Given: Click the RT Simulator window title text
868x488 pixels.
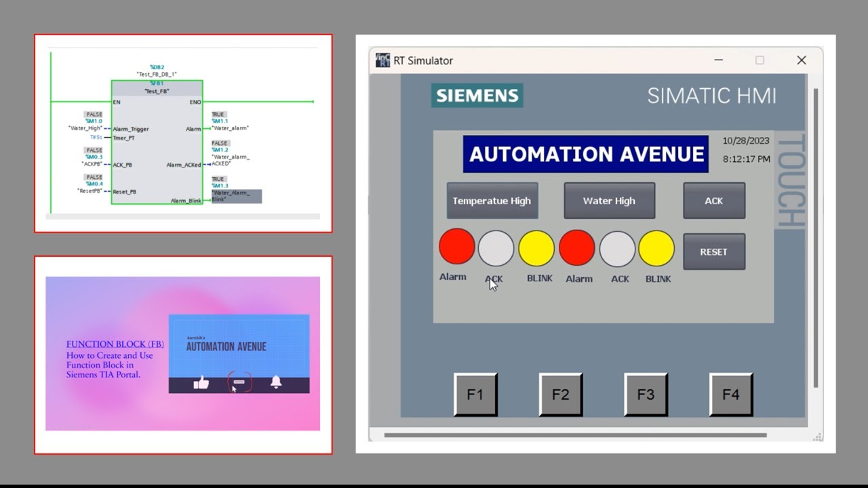Looking at the screenshot, I should tap(423, 60).
